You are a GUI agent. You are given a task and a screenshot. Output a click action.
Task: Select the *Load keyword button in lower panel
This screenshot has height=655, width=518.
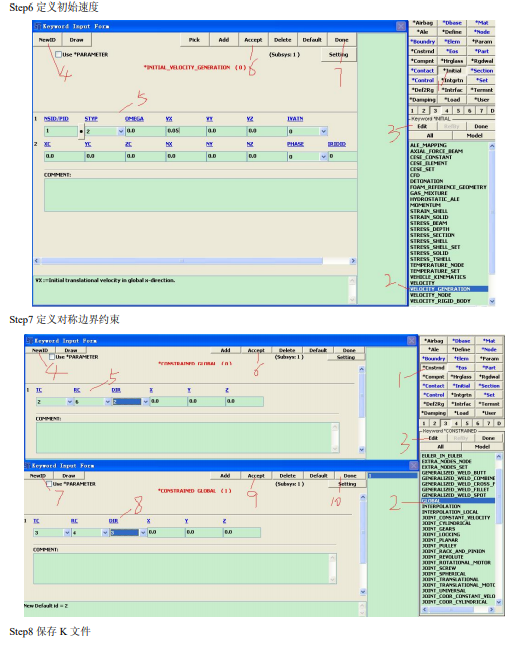pyautogui.click(x=461, y=413)
